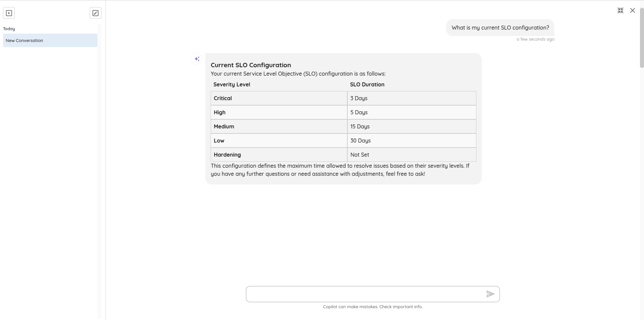Image resolution: width=644 pixels, height=320 pixels.
Task: Click the "Critical" severity table cell
Action: 223,98
